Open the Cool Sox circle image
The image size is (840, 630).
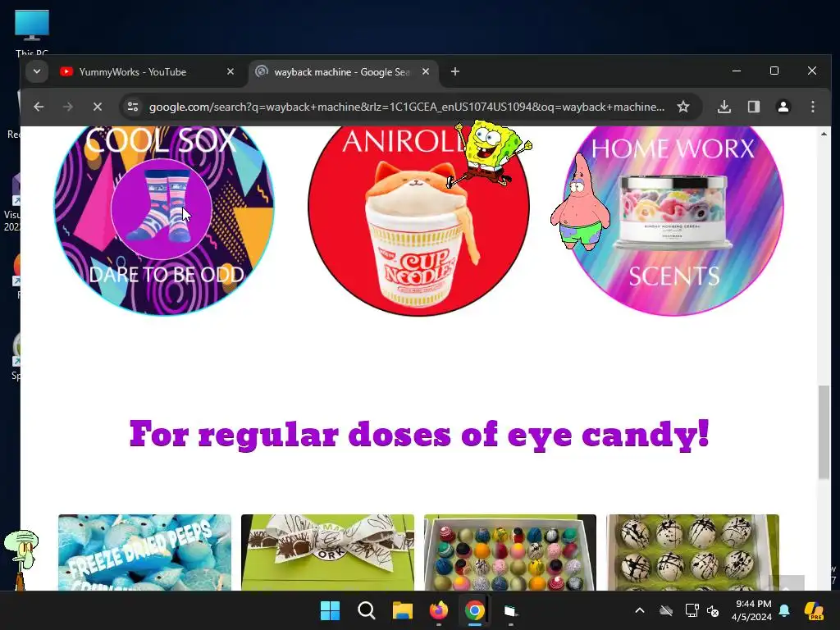coord(164,220)
